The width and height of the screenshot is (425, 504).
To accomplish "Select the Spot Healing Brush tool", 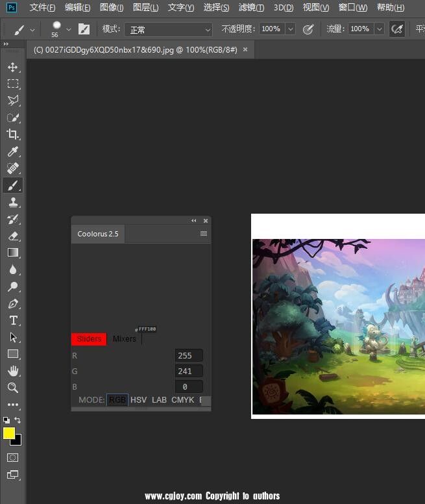I will 12,168.
